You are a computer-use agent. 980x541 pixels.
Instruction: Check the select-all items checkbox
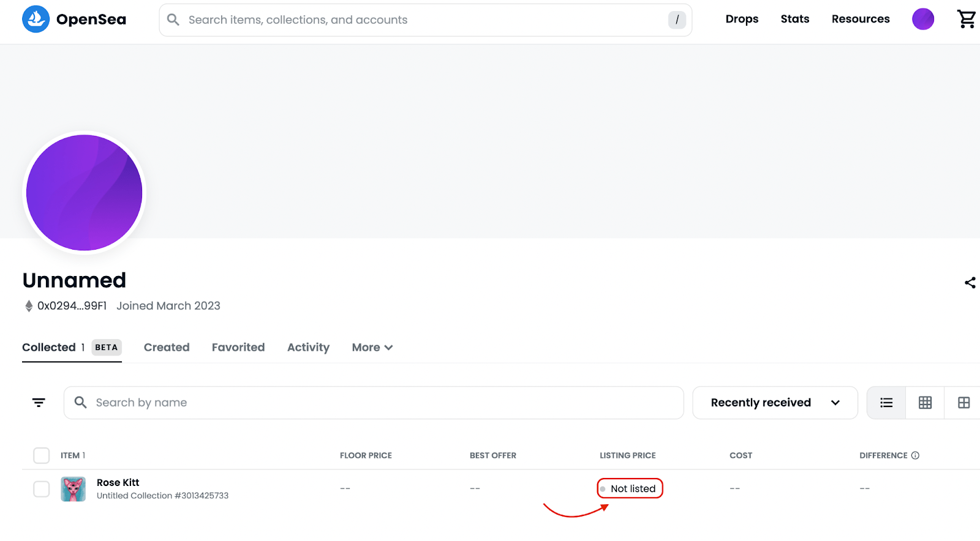coord(41,455)
